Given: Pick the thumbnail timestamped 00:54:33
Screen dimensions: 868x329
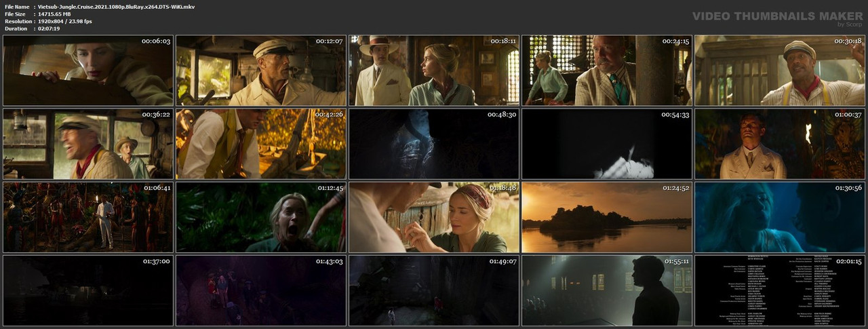Looking at the screenshot, I should coord(607,144).
